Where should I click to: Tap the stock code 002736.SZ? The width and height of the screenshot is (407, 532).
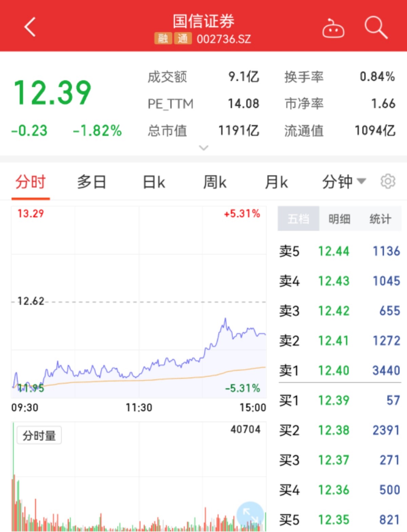tap(224, 39)
